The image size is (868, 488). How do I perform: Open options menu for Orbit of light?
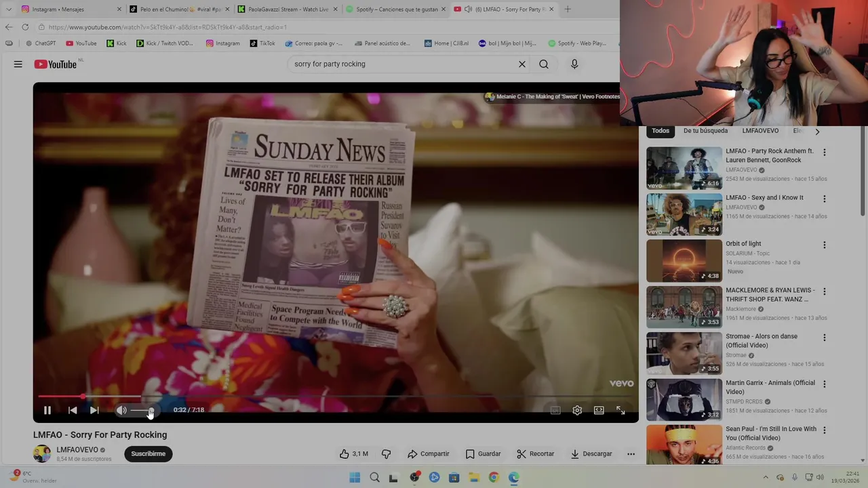point(825,245)
